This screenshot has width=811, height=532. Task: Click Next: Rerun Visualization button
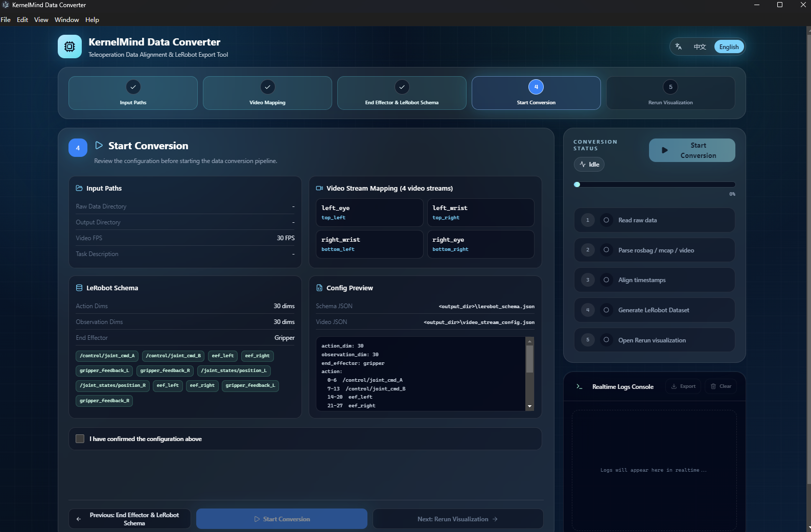(x=458, y=519)
